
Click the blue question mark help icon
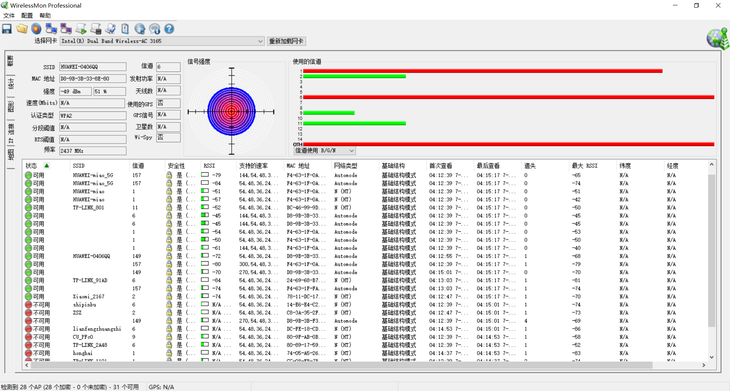coord(169,29)
